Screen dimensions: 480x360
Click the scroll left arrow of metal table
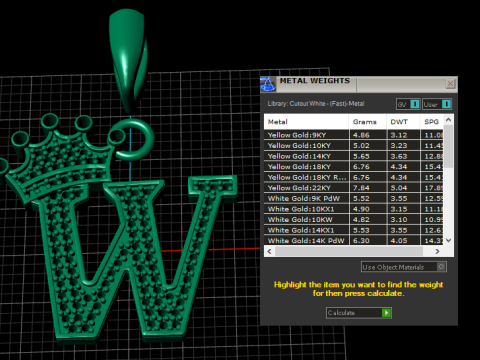[269, 251]
